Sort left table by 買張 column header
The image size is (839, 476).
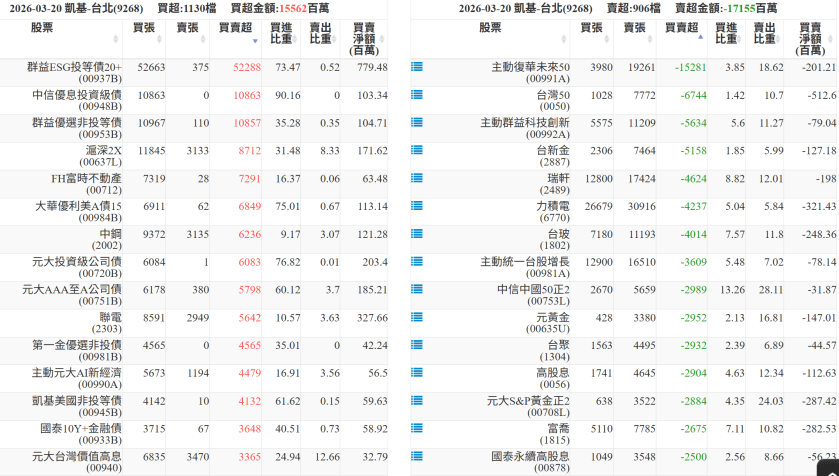(x=145, y=29)
